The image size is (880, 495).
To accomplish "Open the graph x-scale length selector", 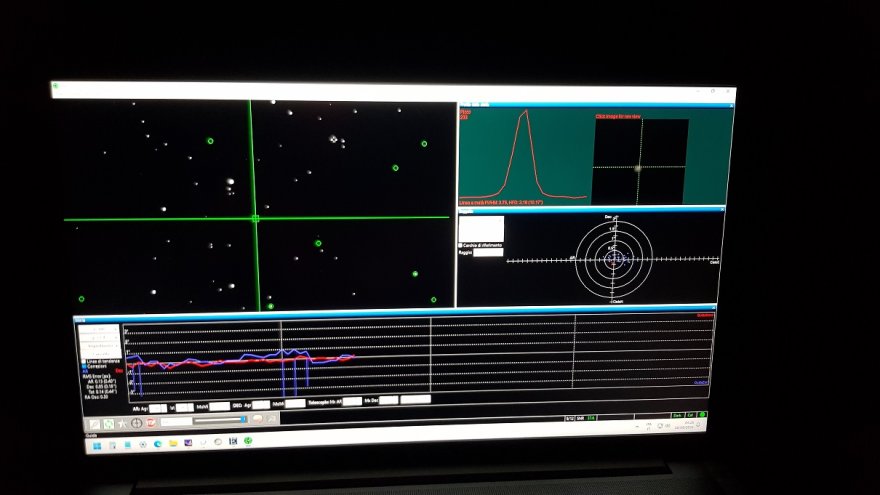I will (98, 329).
